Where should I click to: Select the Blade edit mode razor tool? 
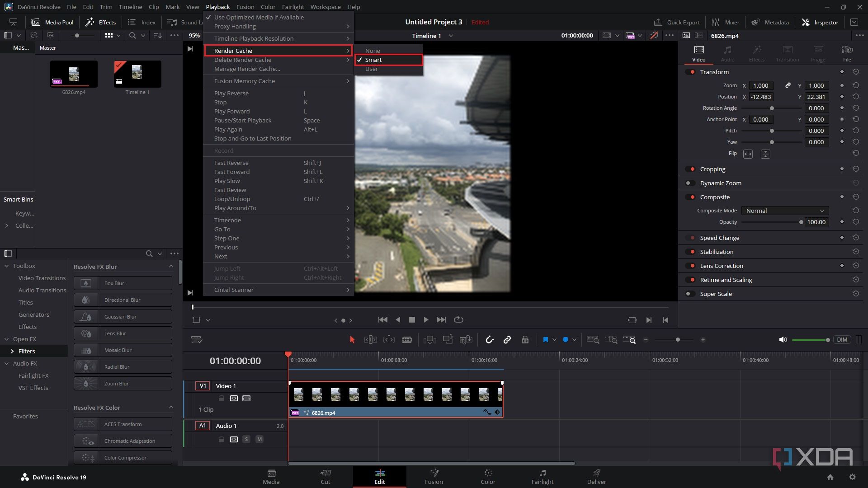point(406,339)
